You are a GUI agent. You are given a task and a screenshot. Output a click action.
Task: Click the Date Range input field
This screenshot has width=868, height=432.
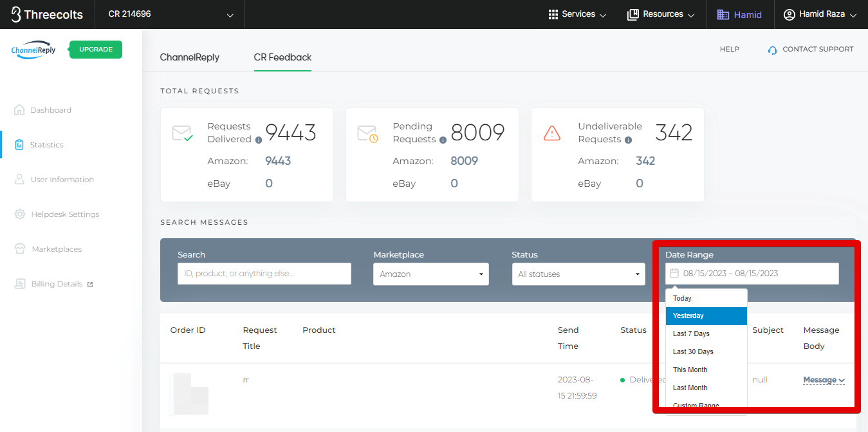[x=752, y=274]
